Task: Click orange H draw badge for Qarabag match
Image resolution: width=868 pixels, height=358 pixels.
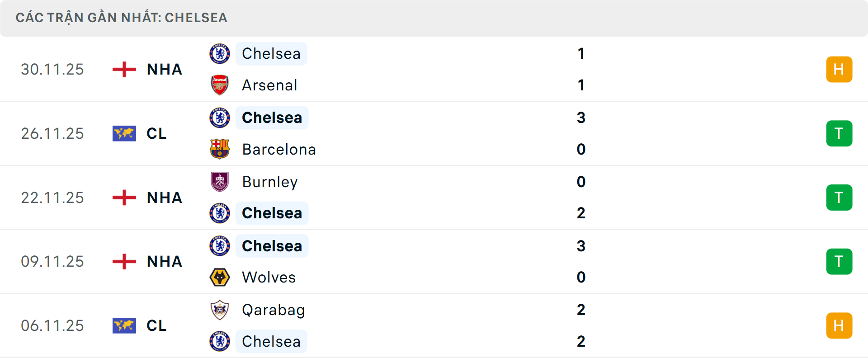Action: click(x=839, y=325)
